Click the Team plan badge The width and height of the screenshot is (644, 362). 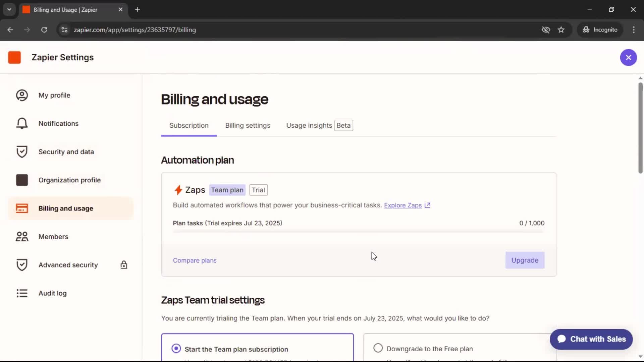coord(227,190)
